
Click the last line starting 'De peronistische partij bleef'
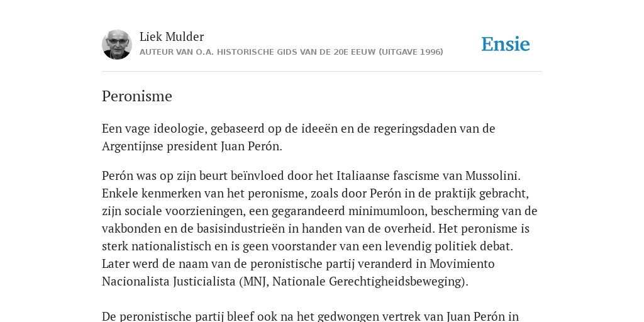[311, 316]
